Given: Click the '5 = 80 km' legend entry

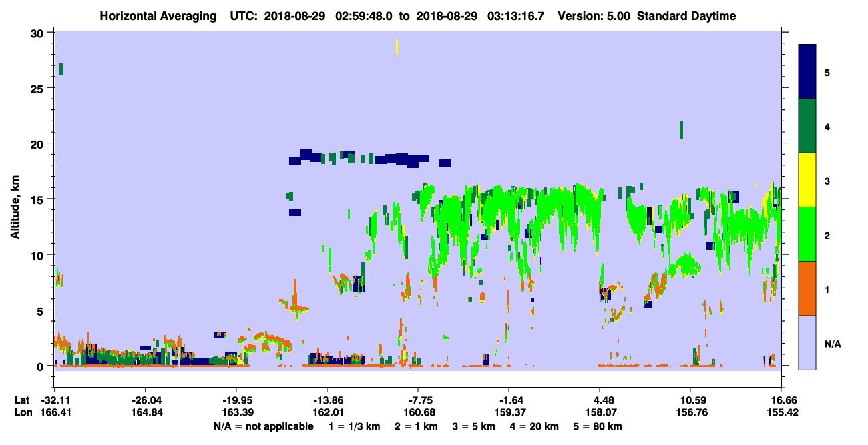Looking at the screenshot, I should coord(598,426).
